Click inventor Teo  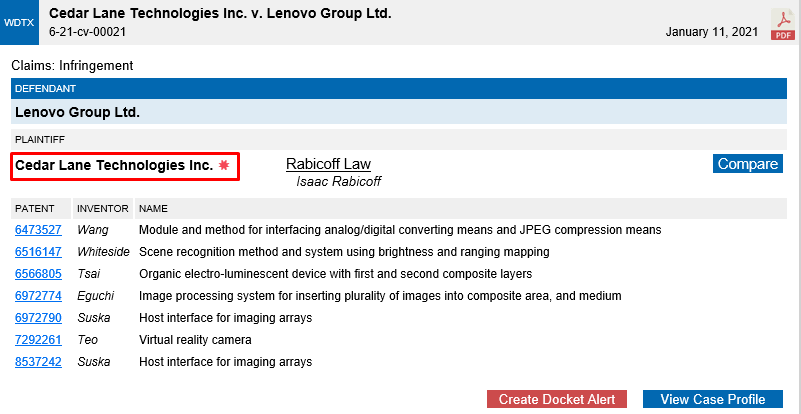87,340
